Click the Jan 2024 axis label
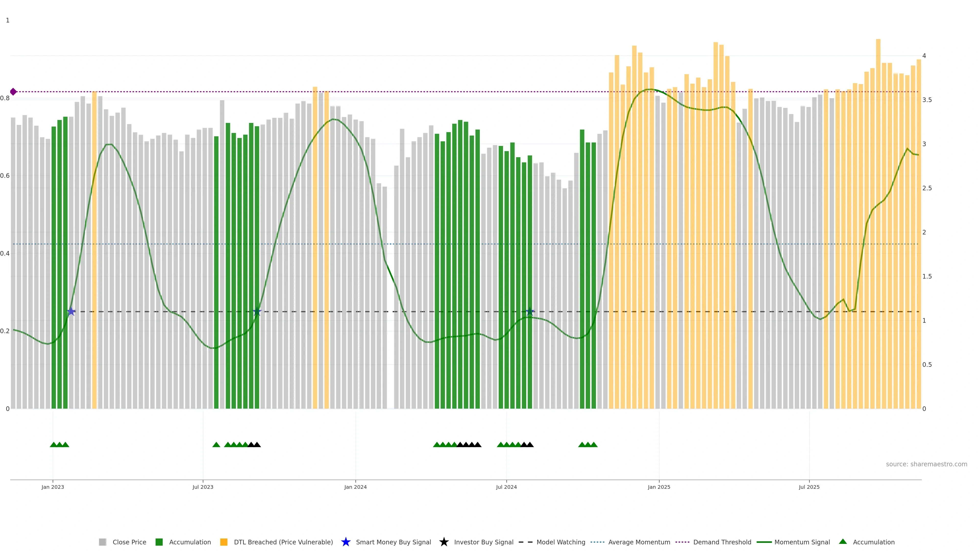Screen dimensions: 980x551 pyautogui.click(x=355, y=487)
